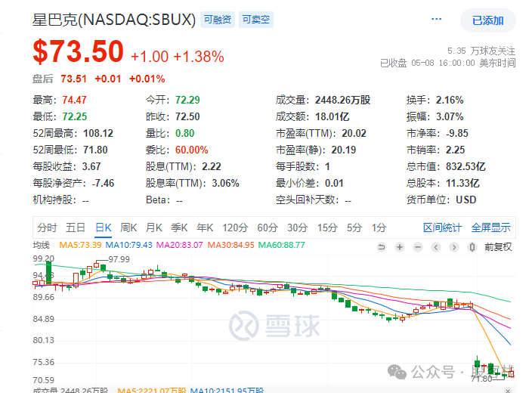Screen dimensions: 532x393
Task: Close the volume panel with X icon
Action: coord(508,391)
